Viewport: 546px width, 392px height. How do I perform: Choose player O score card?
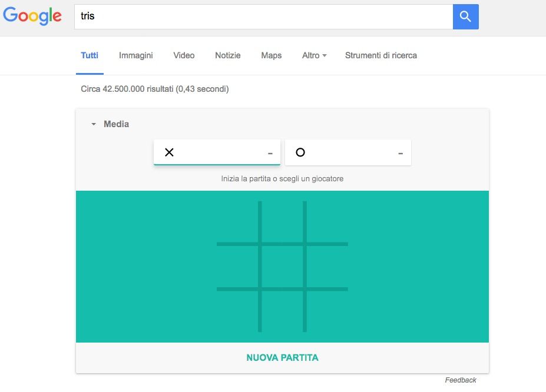[348, 152]
